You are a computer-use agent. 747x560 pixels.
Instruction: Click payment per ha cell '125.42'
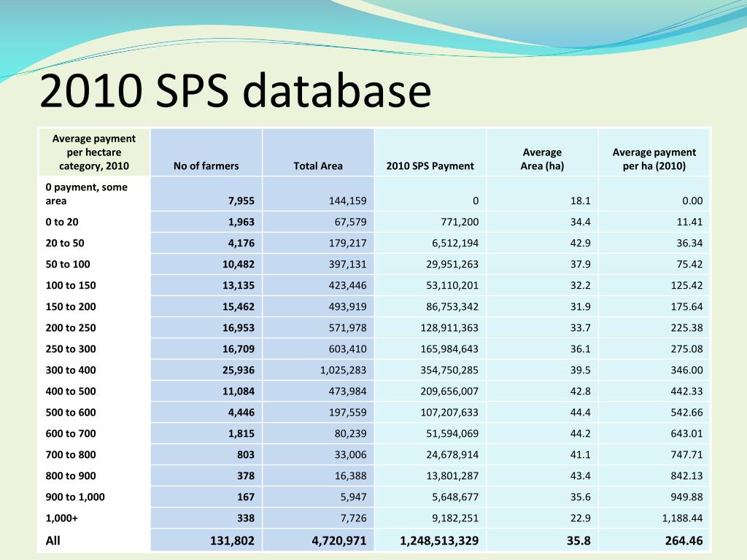pyautogui.click(x=686, y=286)
